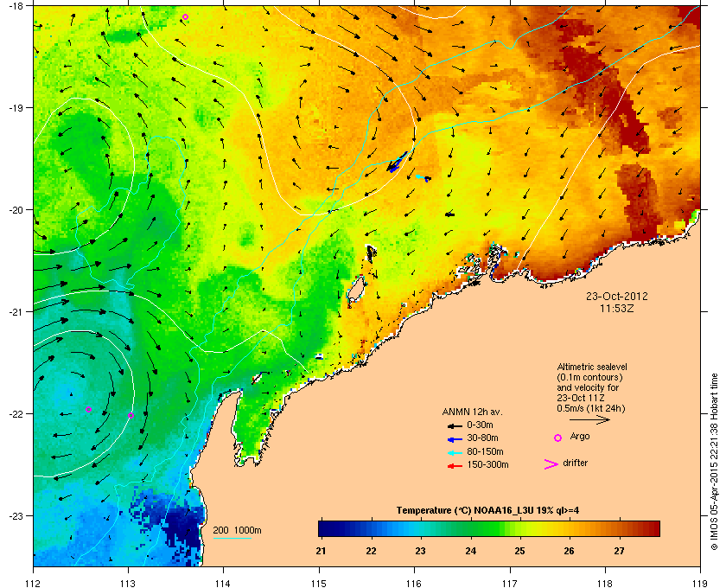
Task: Click the '150-300m' depth label
Action: (x=487, y=464)
